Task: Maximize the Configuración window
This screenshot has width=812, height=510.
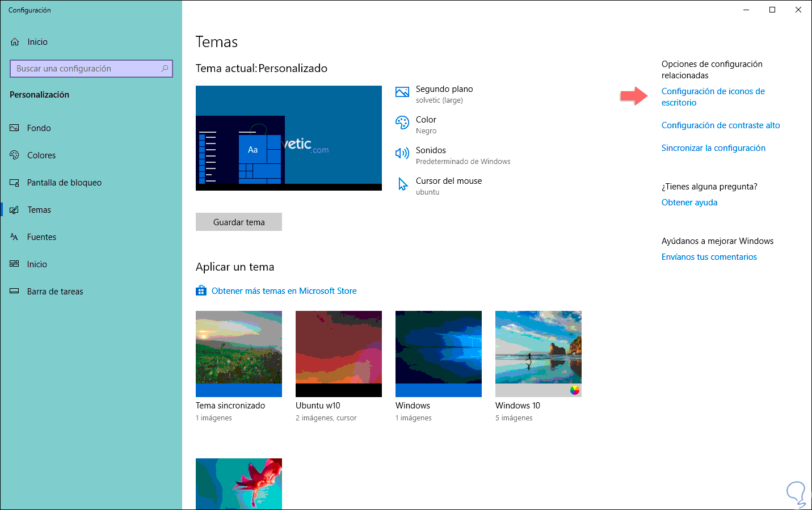Action: click(772, 10)
